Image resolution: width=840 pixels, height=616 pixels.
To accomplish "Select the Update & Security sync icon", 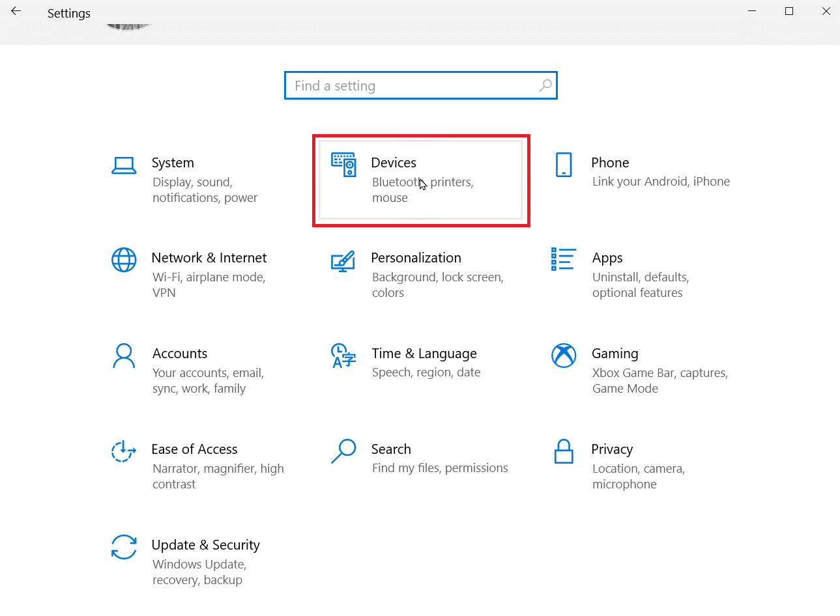I will point(124,547).
